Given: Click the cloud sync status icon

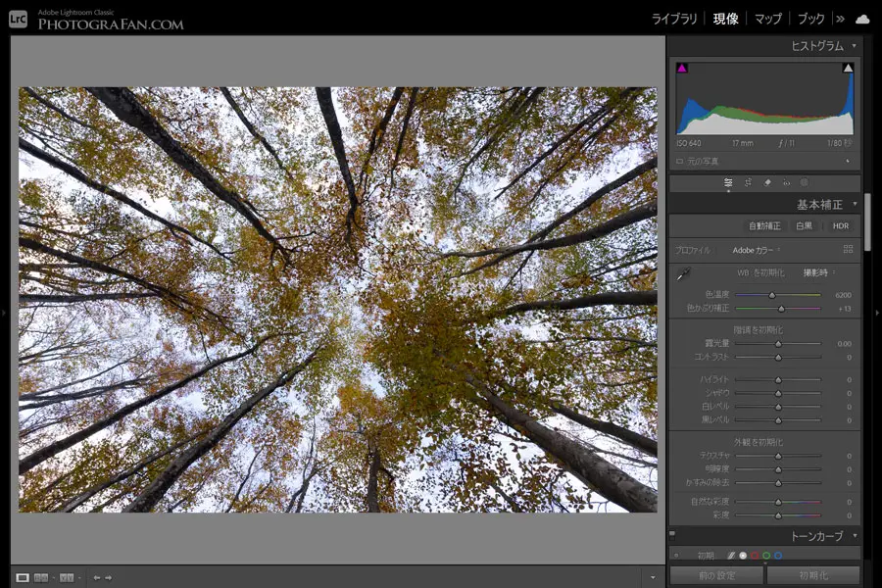Looking at the screenshot, I should pyautogui.click(x=862, y=20).
